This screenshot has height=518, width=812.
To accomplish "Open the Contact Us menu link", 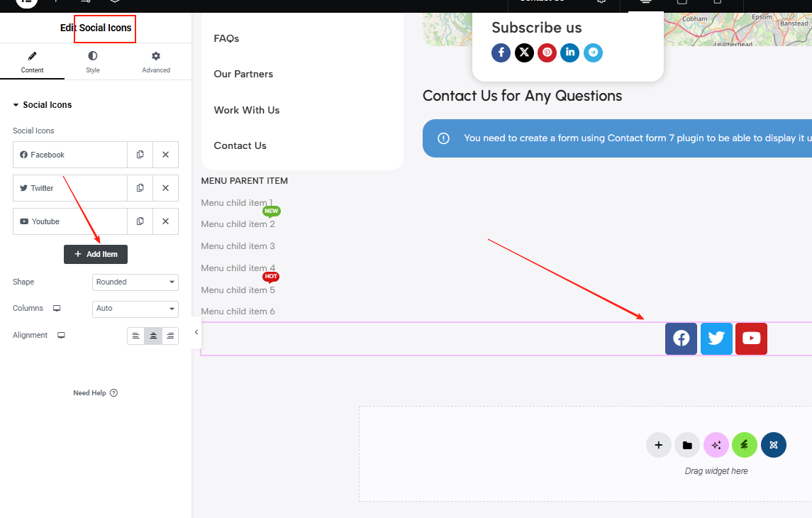I will point(240,146).
